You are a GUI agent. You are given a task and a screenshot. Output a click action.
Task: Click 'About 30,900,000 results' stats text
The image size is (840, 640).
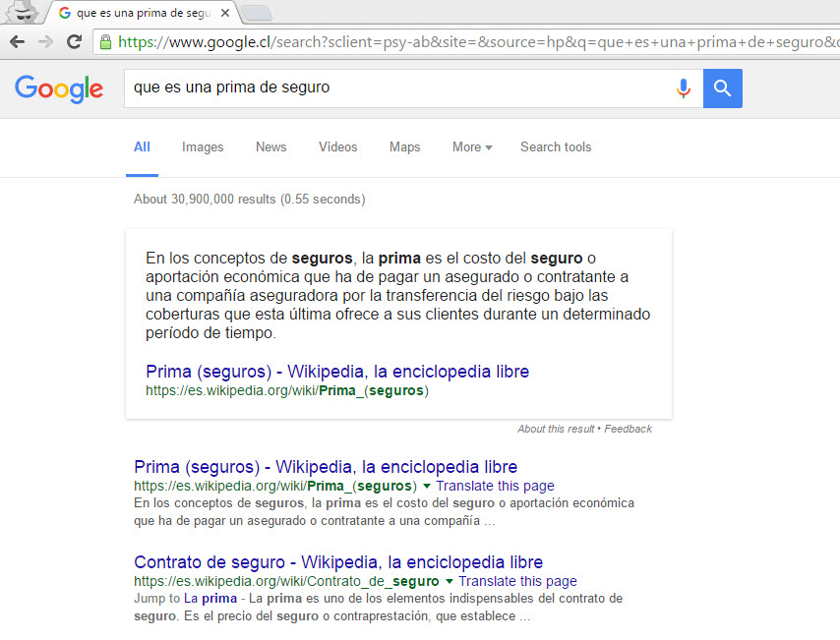coord(250,200)
